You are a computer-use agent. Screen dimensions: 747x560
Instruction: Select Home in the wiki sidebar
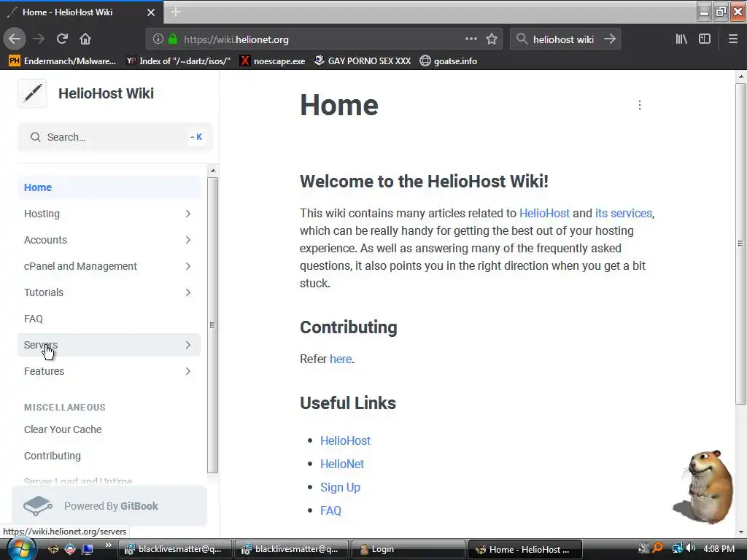pyautogui.click(x=109, y=187)
